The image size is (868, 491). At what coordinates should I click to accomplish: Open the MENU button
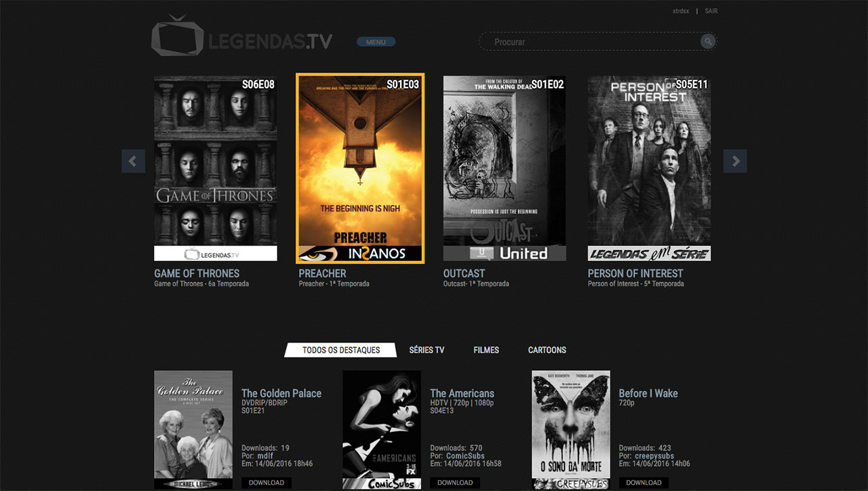[x=376, y=42]
